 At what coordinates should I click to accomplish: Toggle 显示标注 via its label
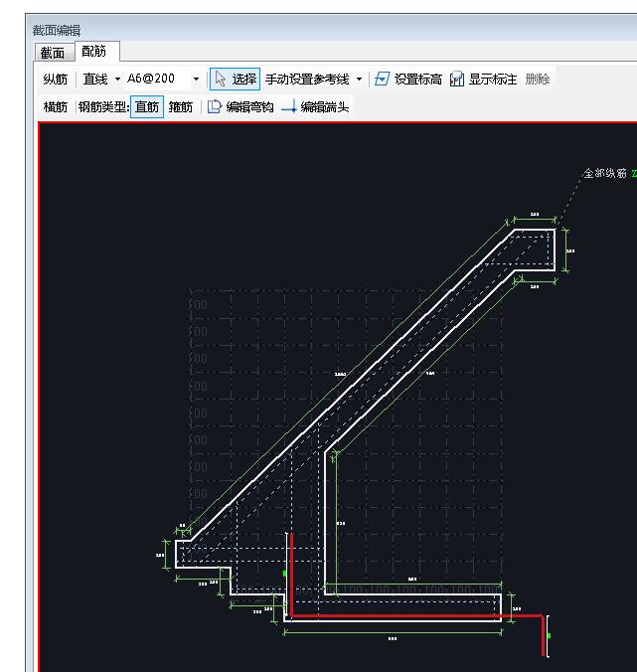pyautogui.click(x=493, y=79)
